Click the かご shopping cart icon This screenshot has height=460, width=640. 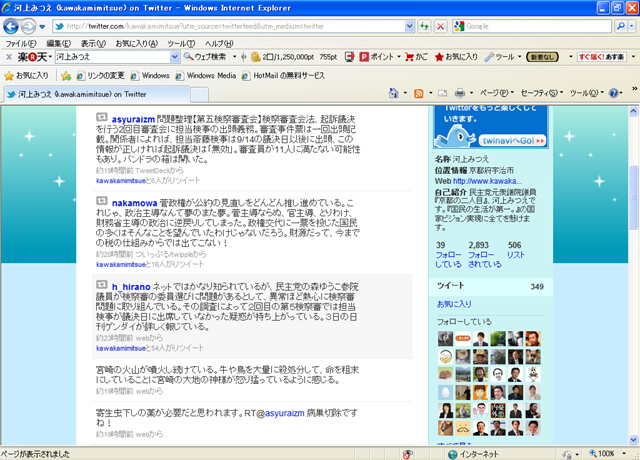click(x=416, y=57)
